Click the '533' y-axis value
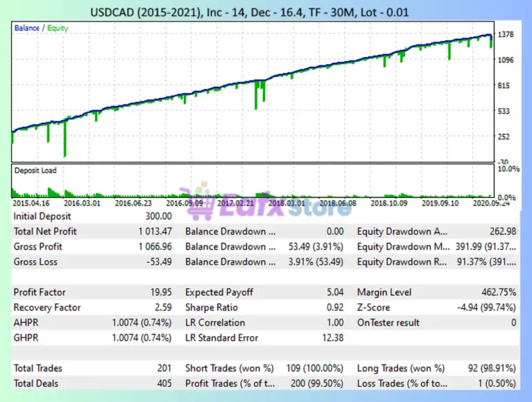 504,111
